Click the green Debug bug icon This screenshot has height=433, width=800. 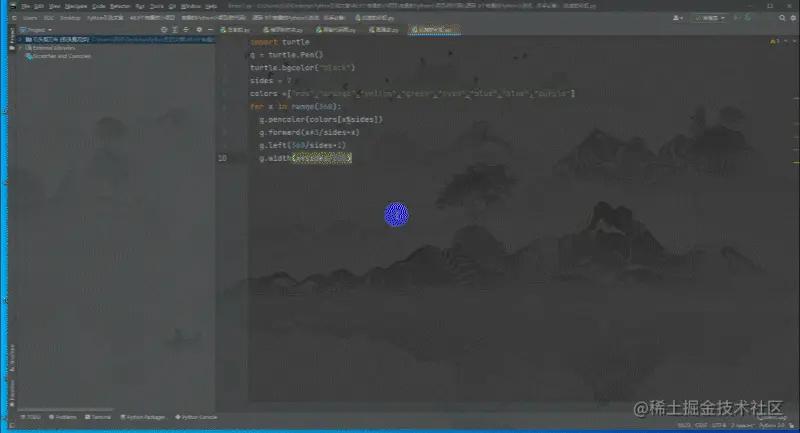coord(747,18)
